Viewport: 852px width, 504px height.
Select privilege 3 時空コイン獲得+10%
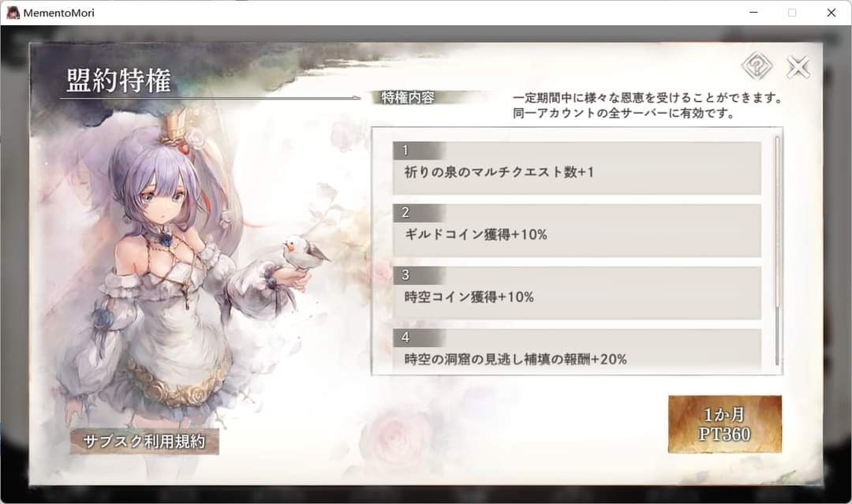point(577,293)
